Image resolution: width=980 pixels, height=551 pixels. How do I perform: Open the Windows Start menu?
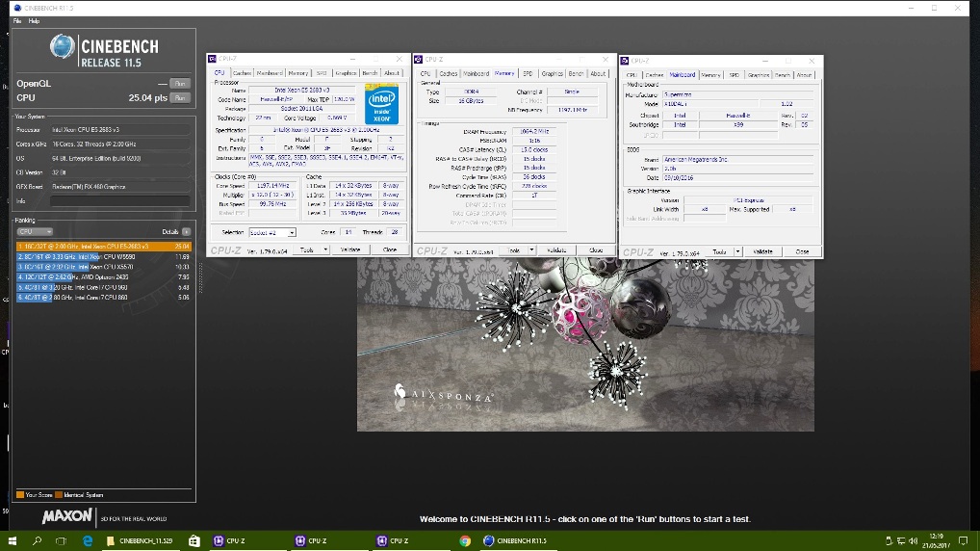tap(12, 541)
